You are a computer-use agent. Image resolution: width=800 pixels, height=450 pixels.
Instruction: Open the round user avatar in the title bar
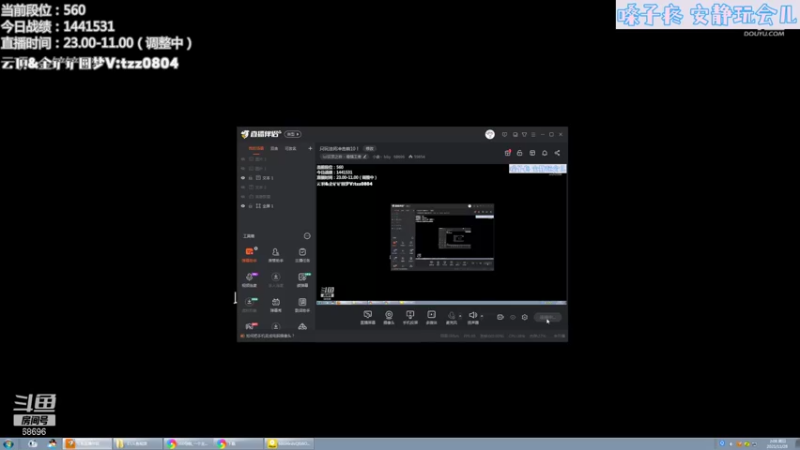point(490,134)
